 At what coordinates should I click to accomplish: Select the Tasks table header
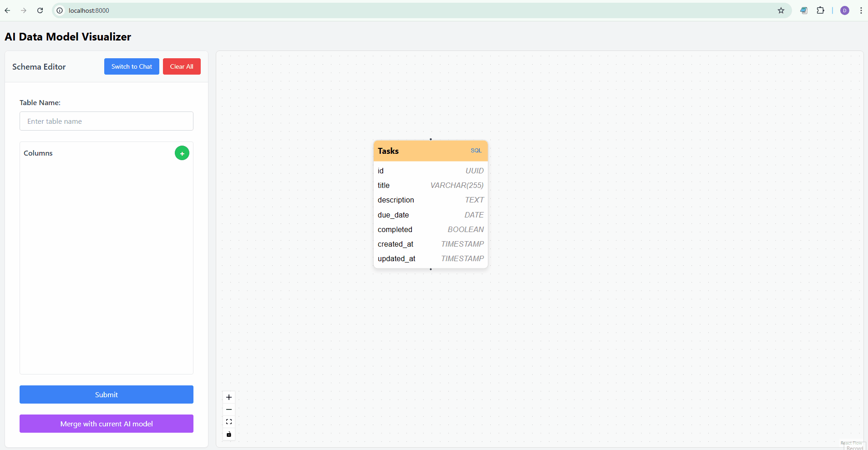[431, 151]
